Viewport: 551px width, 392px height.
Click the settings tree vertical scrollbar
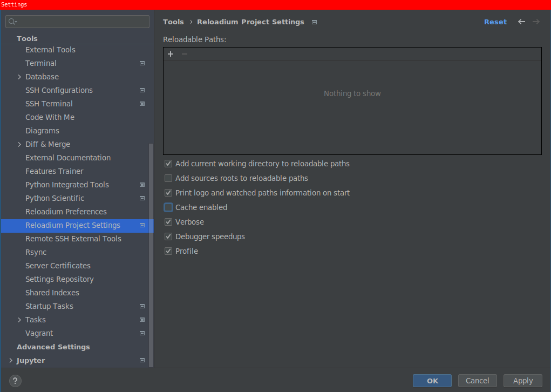151,255
